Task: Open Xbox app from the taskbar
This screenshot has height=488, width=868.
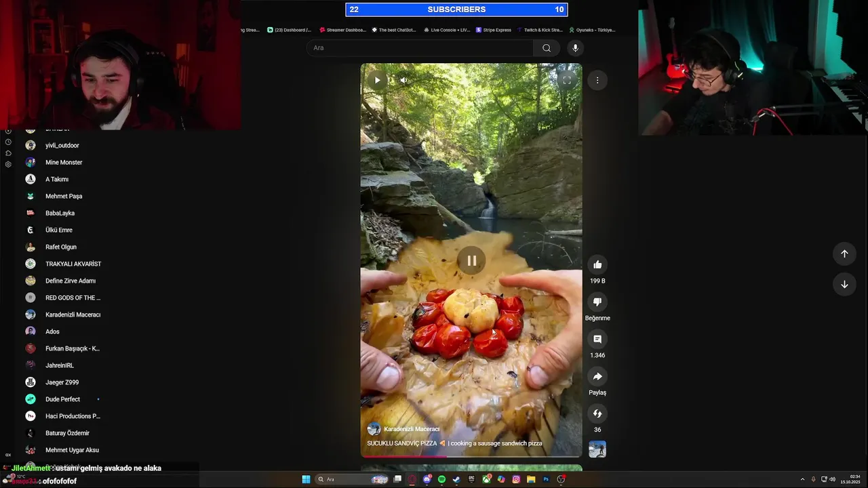Action: click(x=486, y=479)
